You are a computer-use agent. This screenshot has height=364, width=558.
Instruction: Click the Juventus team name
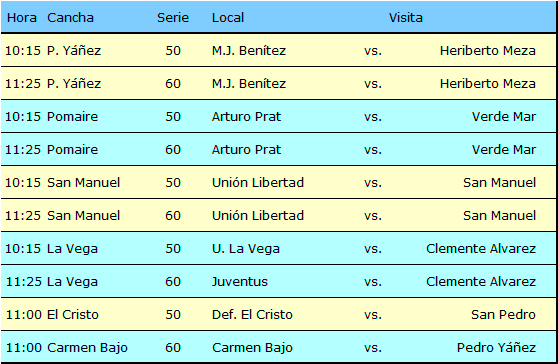(239, 281)
